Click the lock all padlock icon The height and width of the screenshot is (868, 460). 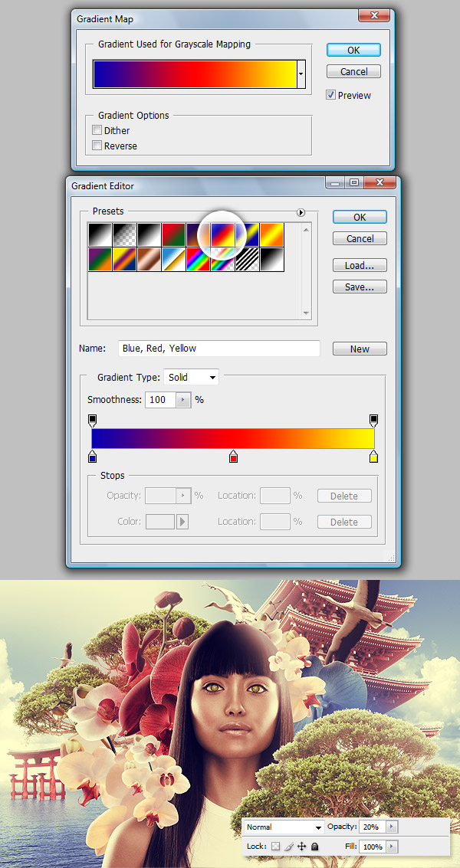314,847
